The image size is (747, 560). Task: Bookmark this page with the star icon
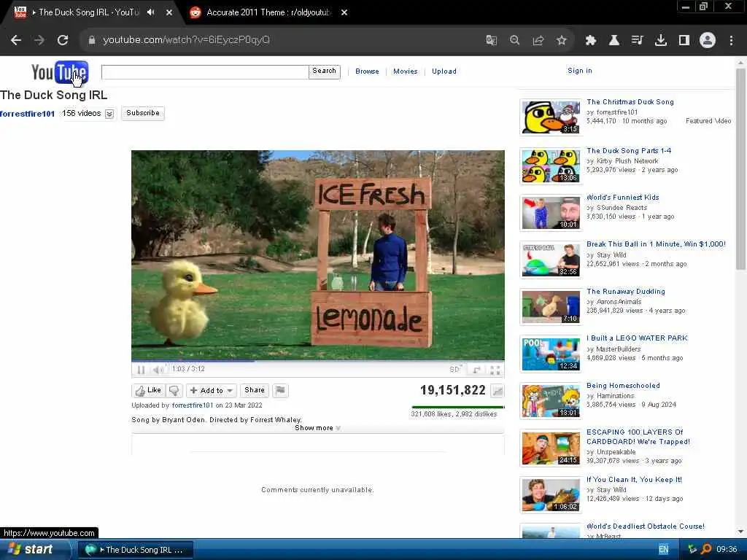(561, 41)
